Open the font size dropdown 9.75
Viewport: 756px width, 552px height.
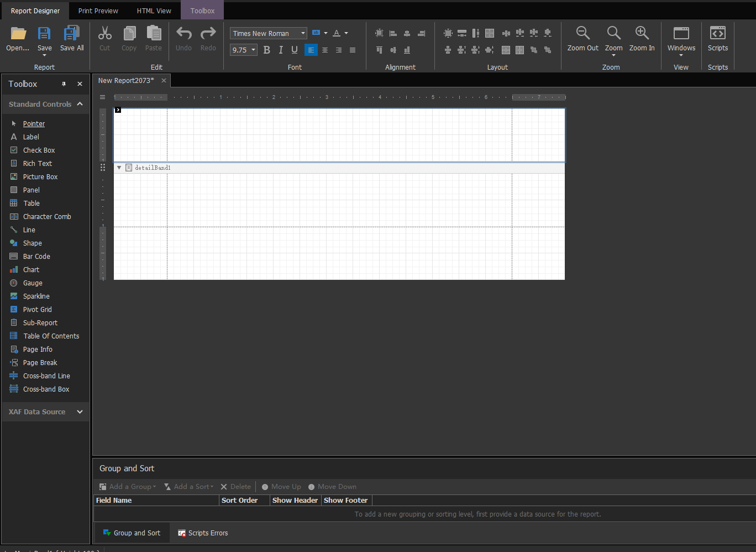[x=254, y=50]
